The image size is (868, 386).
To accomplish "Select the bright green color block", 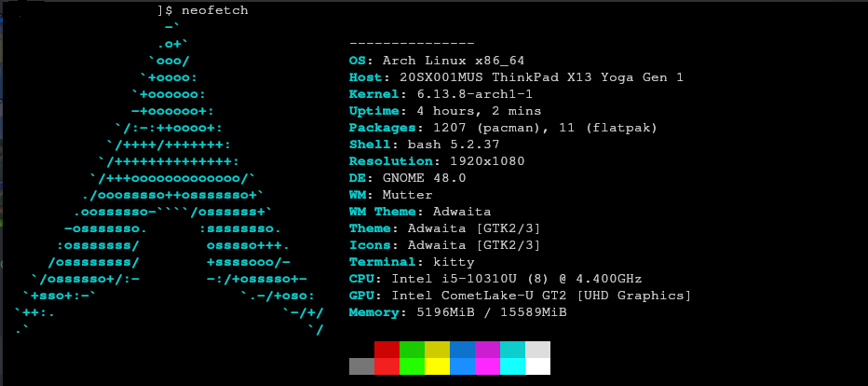I will (412, 366).
